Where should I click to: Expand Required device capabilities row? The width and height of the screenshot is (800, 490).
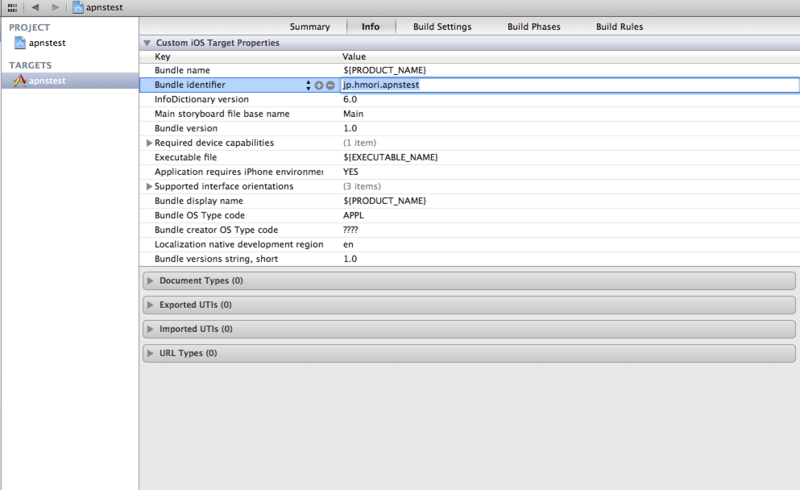click(x=149, y=143)
